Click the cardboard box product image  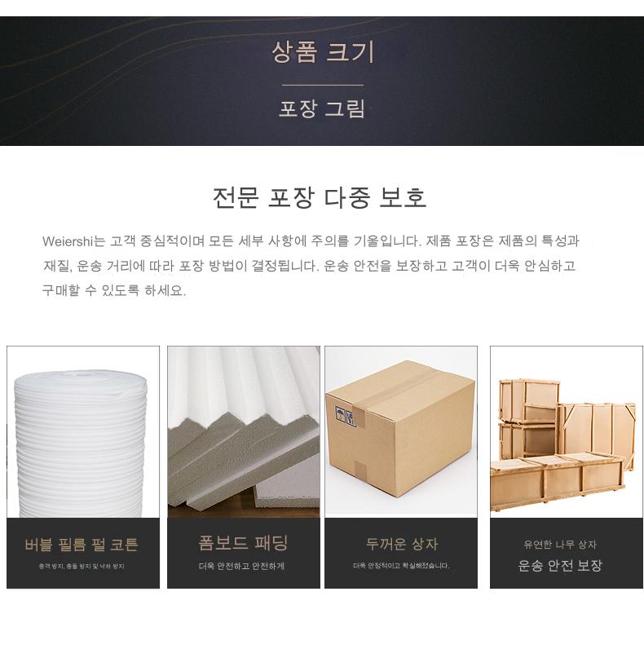click(x=400, y=431)
